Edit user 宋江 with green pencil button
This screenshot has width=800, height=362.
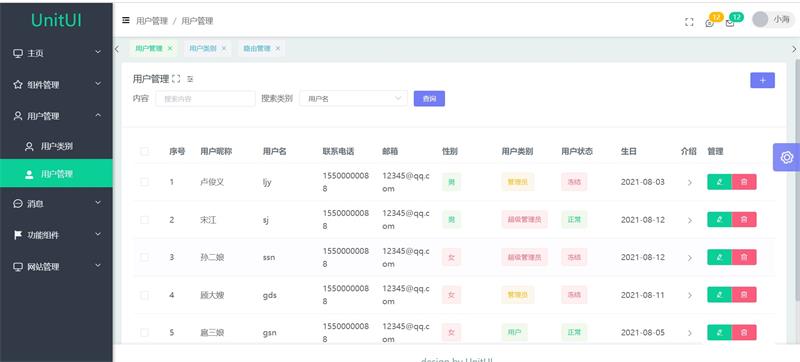click(719, 220)
